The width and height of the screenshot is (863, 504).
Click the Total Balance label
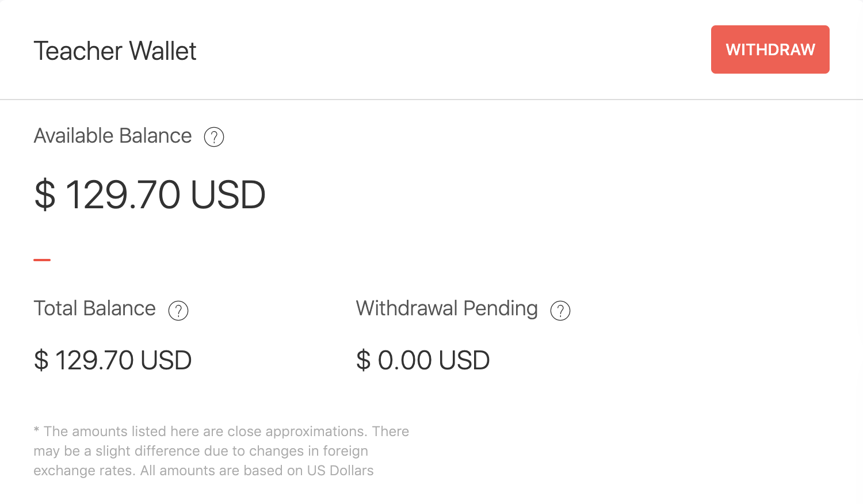(95, 308)
